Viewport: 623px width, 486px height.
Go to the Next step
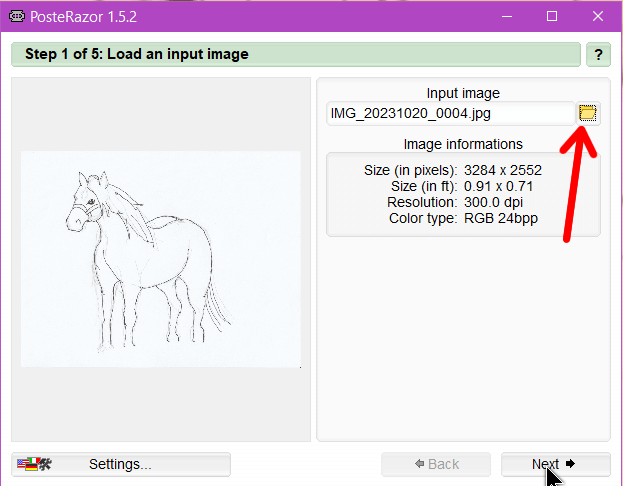click(x=555, y=464)
